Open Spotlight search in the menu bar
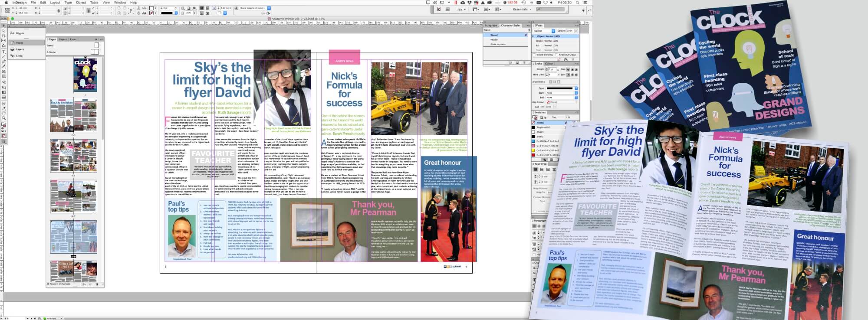Viewport: 868px width, 320px height. pos(577,3)
